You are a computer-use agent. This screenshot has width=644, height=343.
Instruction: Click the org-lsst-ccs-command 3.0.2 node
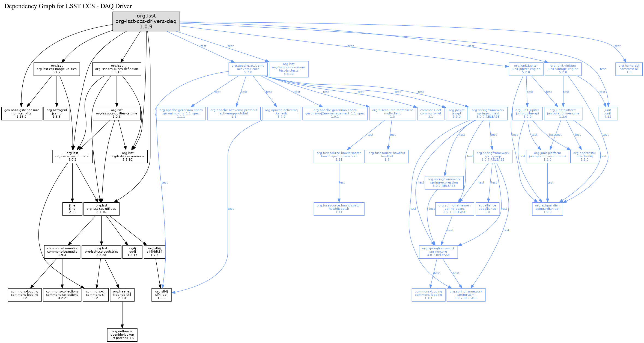(72, 156)
